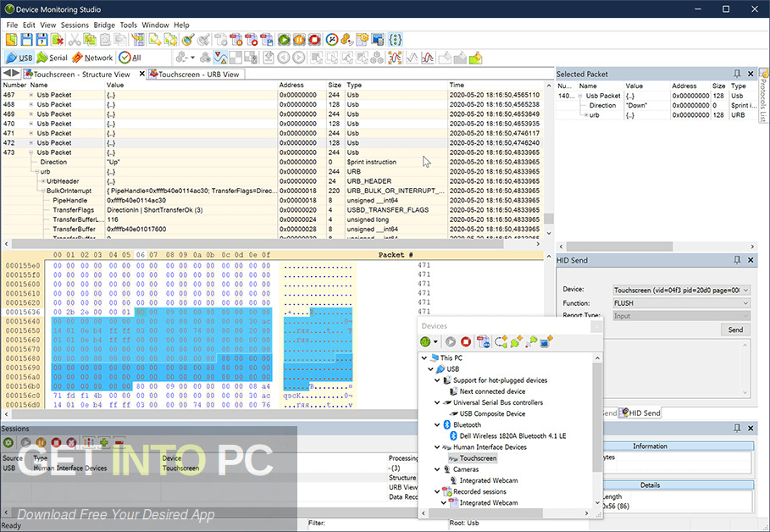The image size is (770, 532).
Task: Click the Time column header
Action: [x=496, y=85]
